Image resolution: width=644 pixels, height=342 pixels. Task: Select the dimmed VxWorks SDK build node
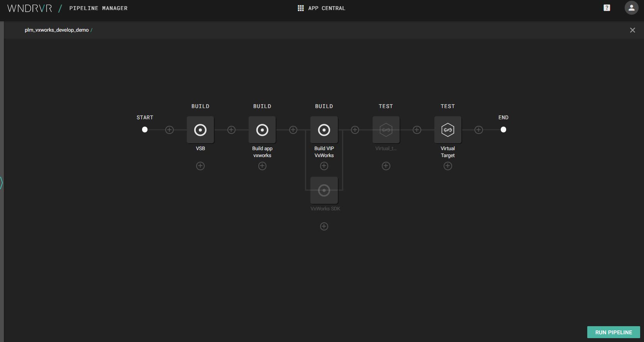(324, 190)
